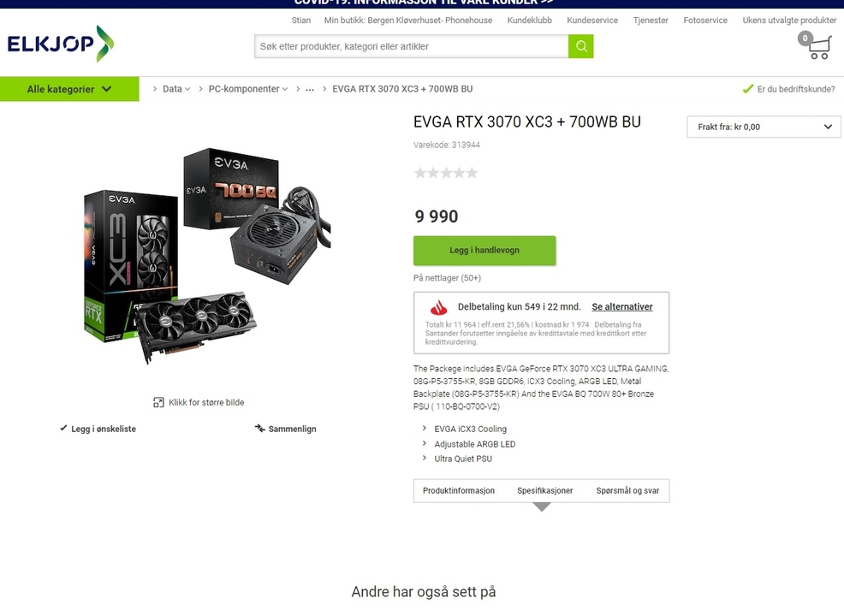Go to the Elkjøp logo homepage
Viewport: 844px width, 616px height.
point(60,44)
